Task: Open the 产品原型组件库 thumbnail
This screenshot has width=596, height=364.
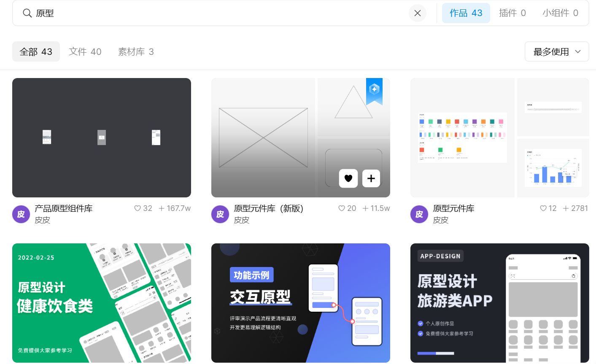Action: click(x=102, y=138)
